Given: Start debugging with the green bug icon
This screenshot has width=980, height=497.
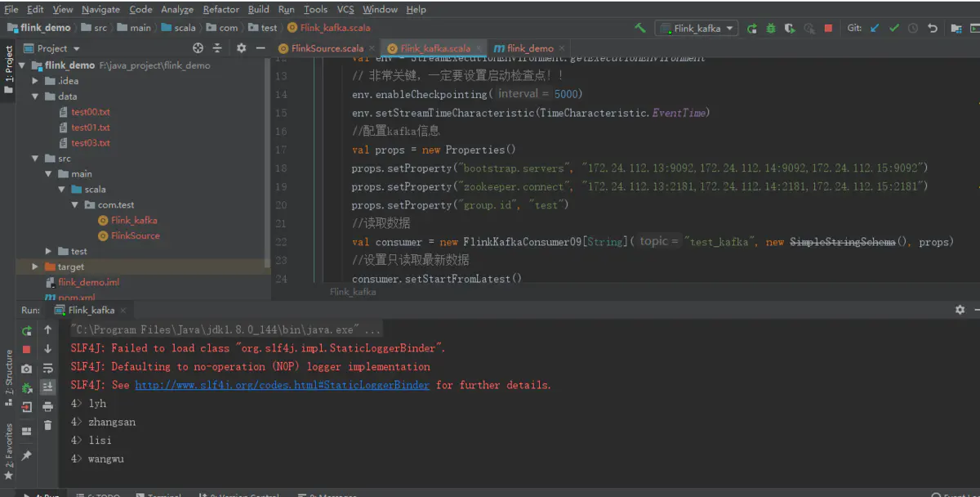Looking at the screenshot, I should 770,28.
